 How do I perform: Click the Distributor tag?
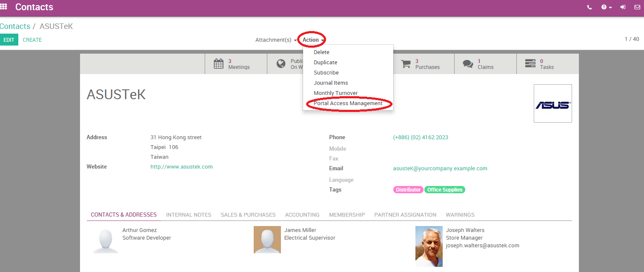(408, 189)
